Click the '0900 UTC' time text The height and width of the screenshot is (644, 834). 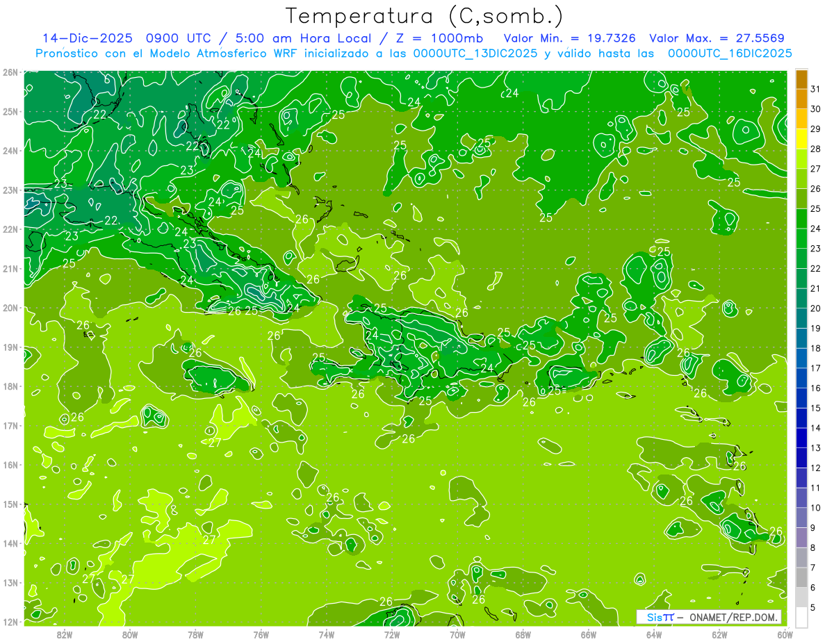coord(177,38)
